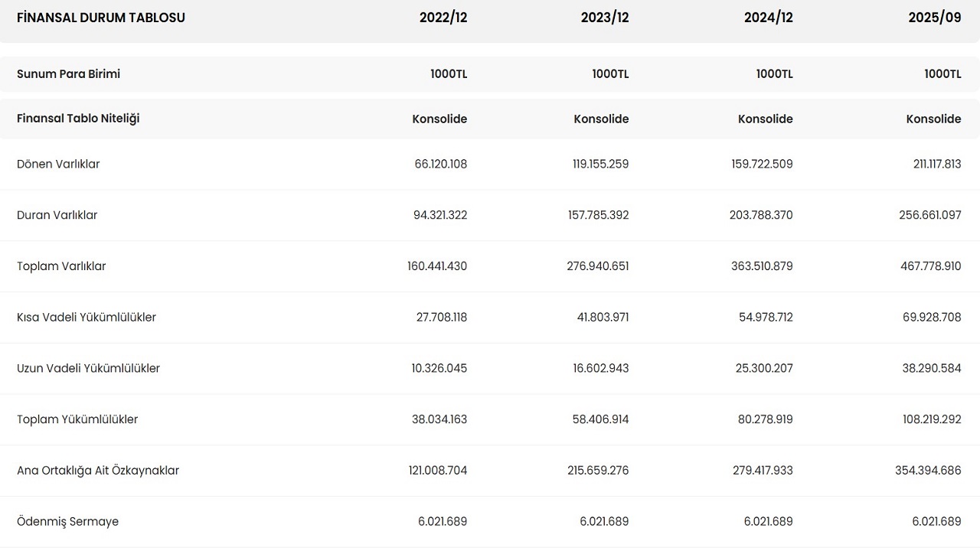Click the FİNANSAL DURUM TABLOSU header

click(x=101, y=18)
